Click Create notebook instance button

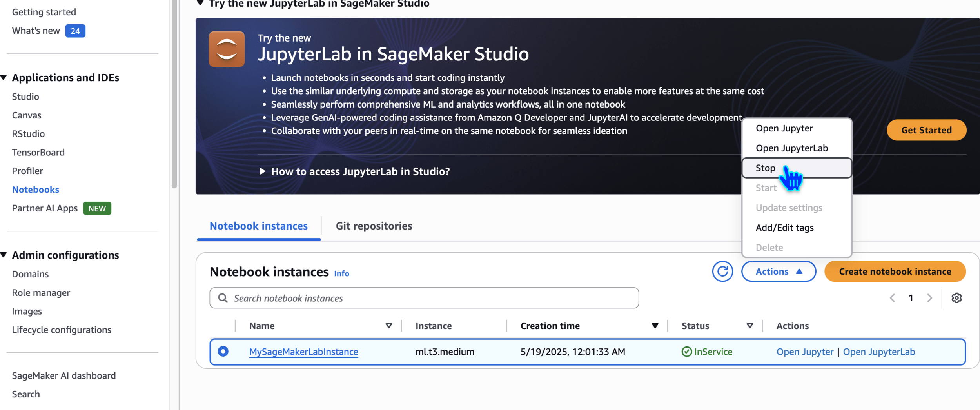[x=895, y=272]
